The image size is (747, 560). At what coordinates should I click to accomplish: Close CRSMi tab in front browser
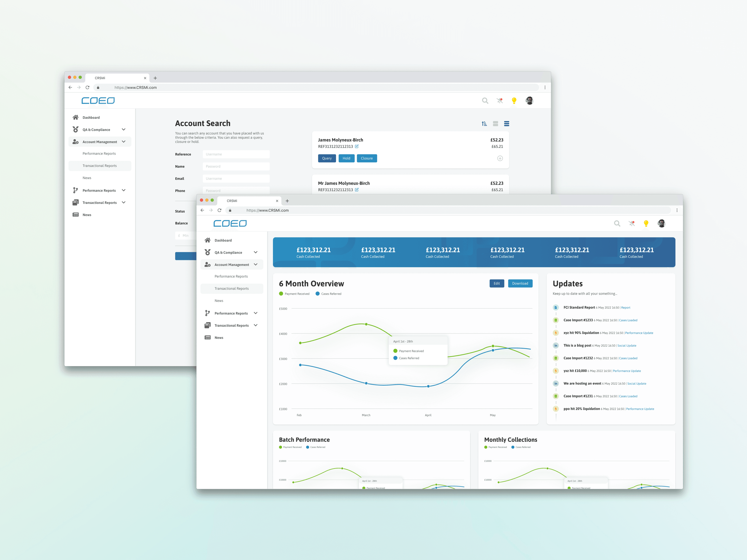[277, 201]
